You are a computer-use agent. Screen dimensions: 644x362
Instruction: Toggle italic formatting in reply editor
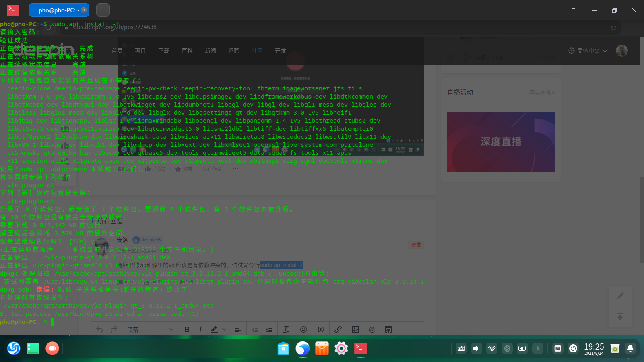(x=200, y=329)
